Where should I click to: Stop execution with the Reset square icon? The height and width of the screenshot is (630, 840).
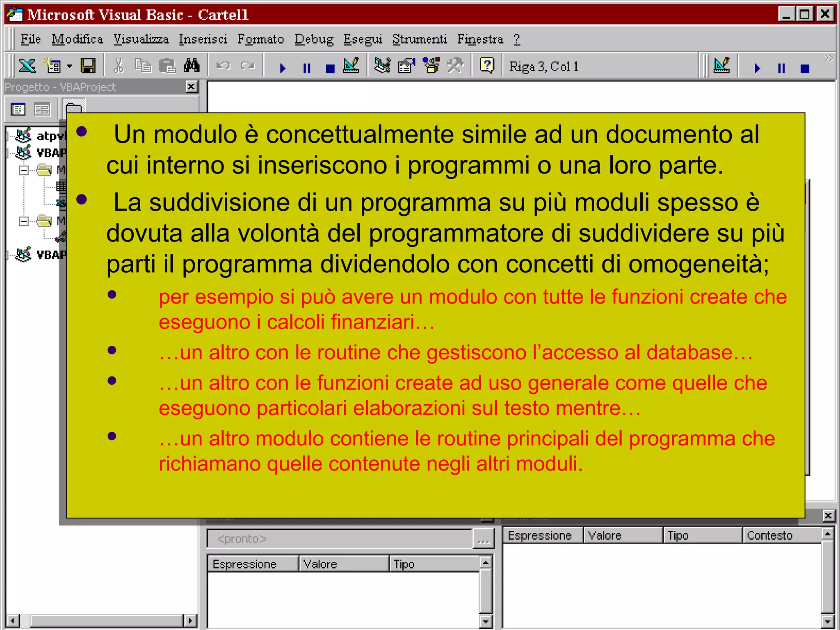click(x=330, y=68)
